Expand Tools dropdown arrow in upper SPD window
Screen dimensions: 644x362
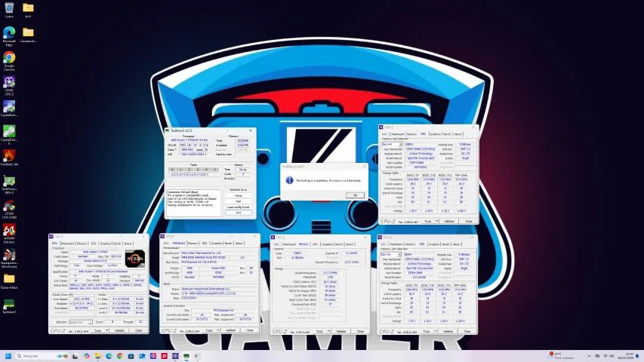436,221
